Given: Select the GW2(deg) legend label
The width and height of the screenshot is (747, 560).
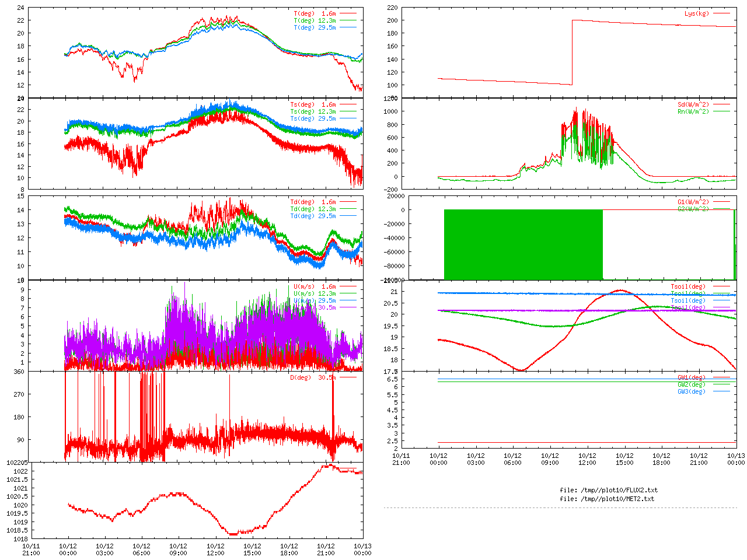Looking at the screenshot, I should coord(692,384).
